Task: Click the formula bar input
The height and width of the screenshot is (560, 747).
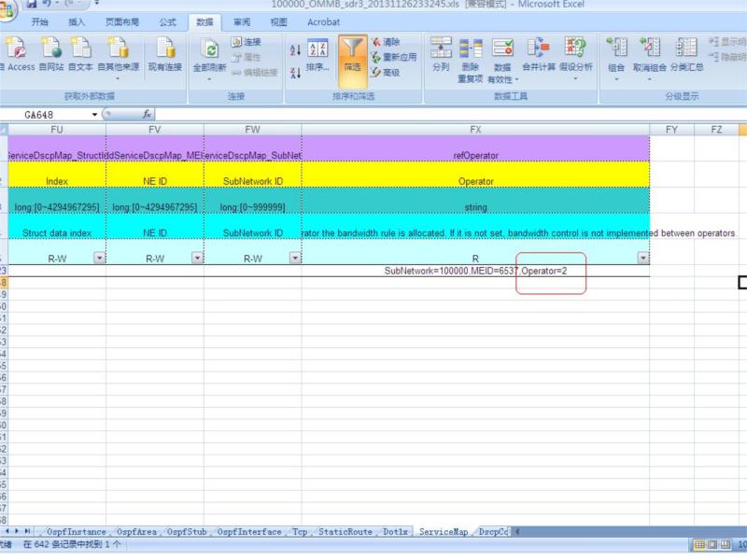Action: pos(450,114)
